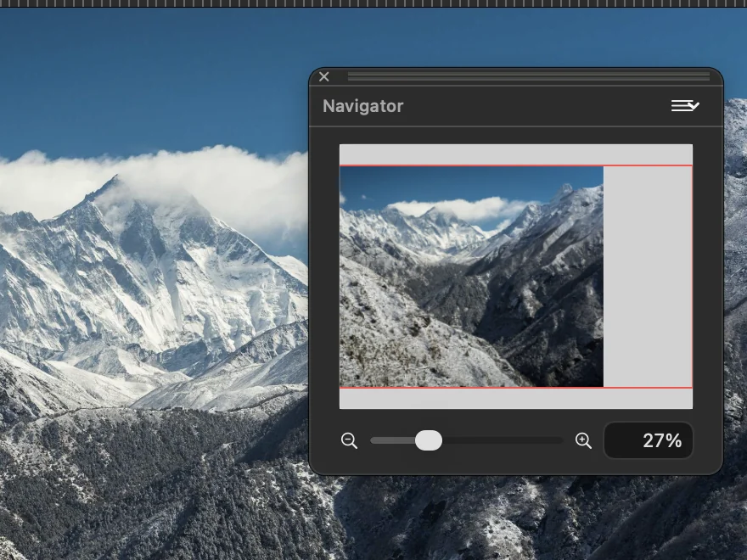Image resolution: width=747 pixels, height=560 pixels.
Task: Click the gray strip above the preview image
Action: (x=516, y=154)
